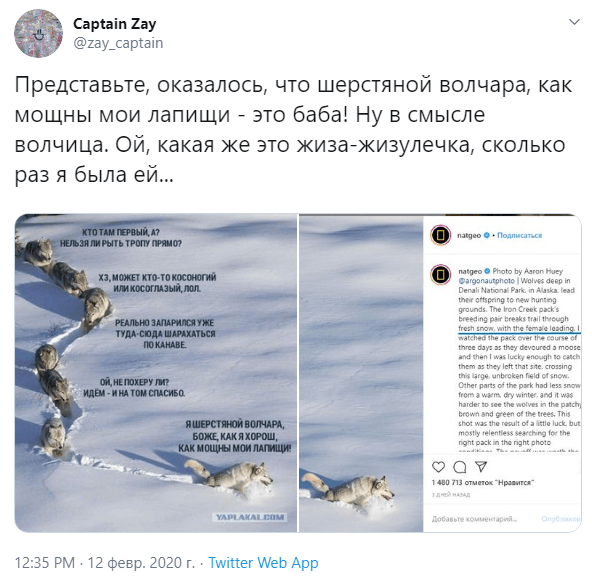592x583 pixels.
Task: Open the 1 480 713 likes count
Action: point(483,483)
